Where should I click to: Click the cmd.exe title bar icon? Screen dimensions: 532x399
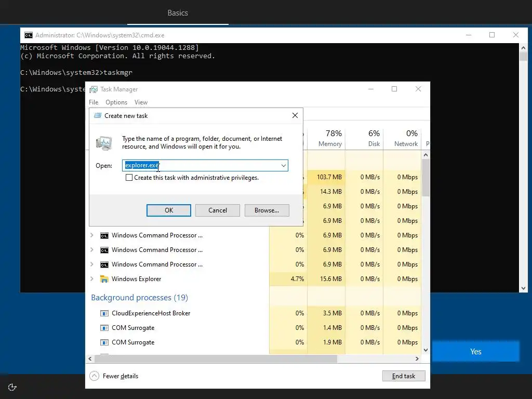click(x=29, y=35)
